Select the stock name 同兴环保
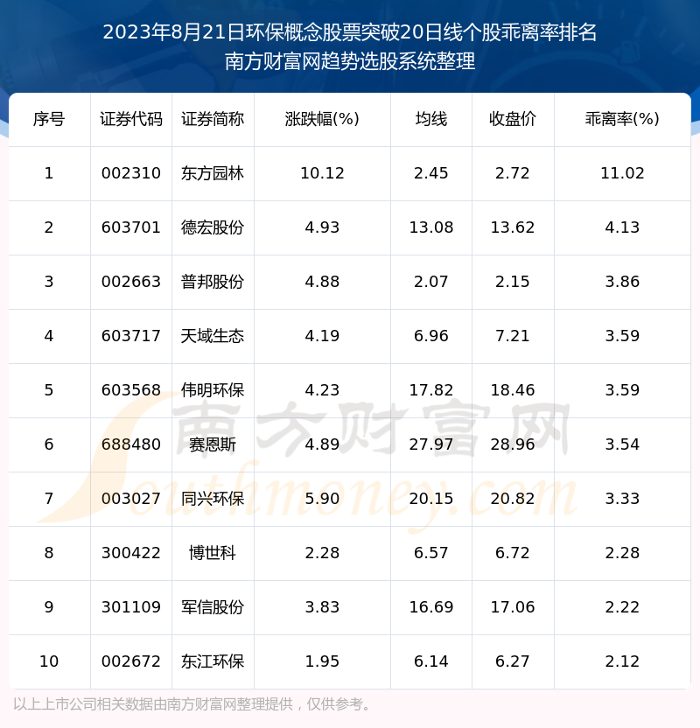700x728 pixels. tap(213, 499)
